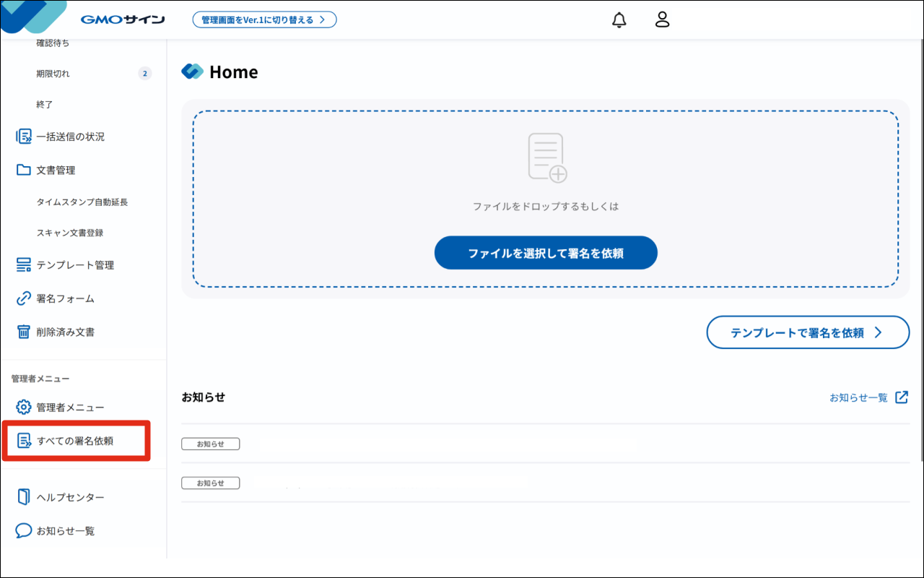
Task: Open スキャン文書登録 submenu item
Action: [x=70, y=233]
